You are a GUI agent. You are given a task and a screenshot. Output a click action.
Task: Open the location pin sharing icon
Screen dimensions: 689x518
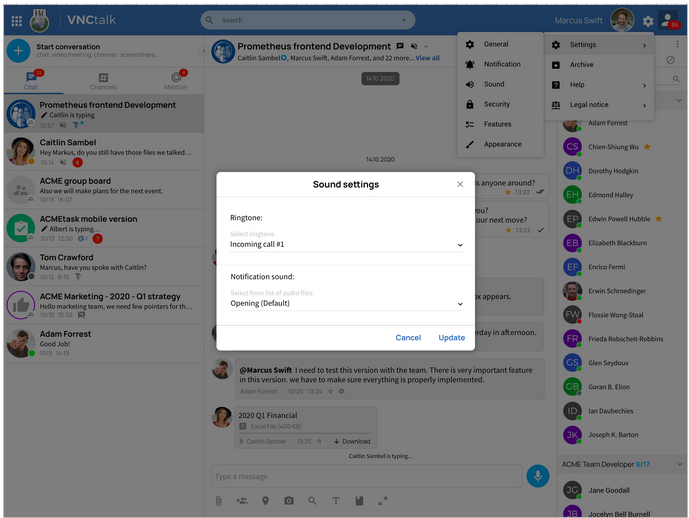point(265,501)
